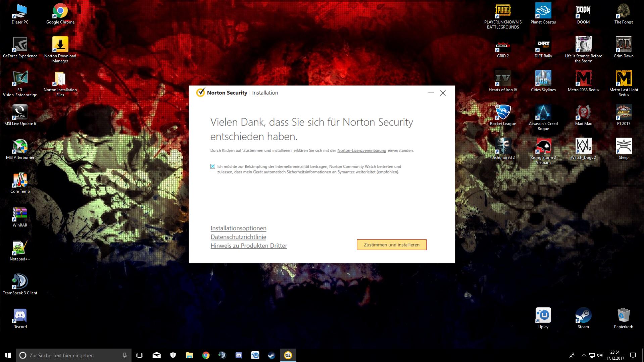Uncheck Norton Community Watch checkbox
This screenshot has height=362, width=644.
click(x=213, y=166)
